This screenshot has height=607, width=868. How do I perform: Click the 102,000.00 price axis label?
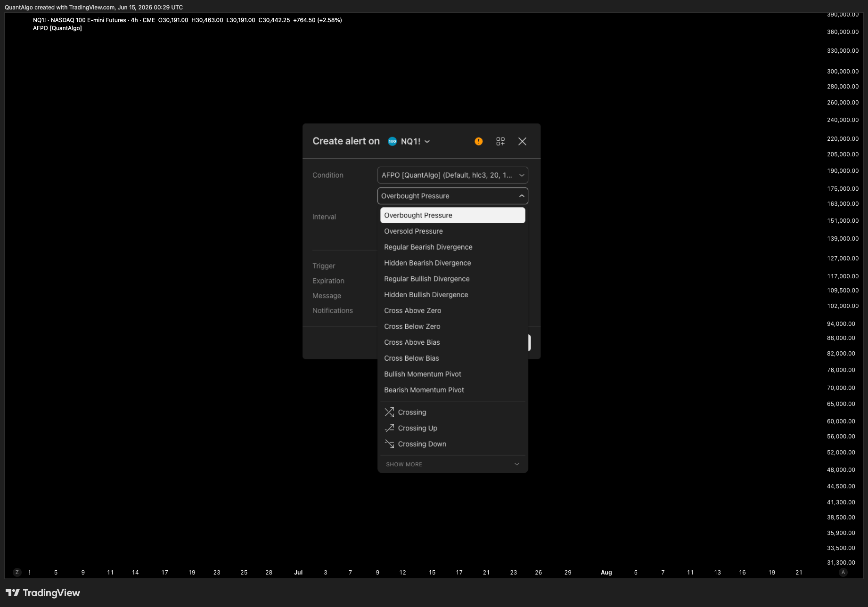point(843,306)
